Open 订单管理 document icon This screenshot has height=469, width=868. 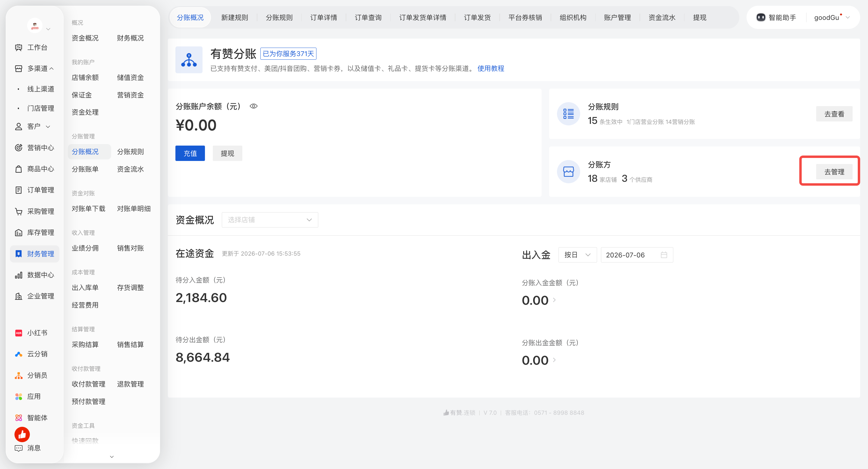19,190
